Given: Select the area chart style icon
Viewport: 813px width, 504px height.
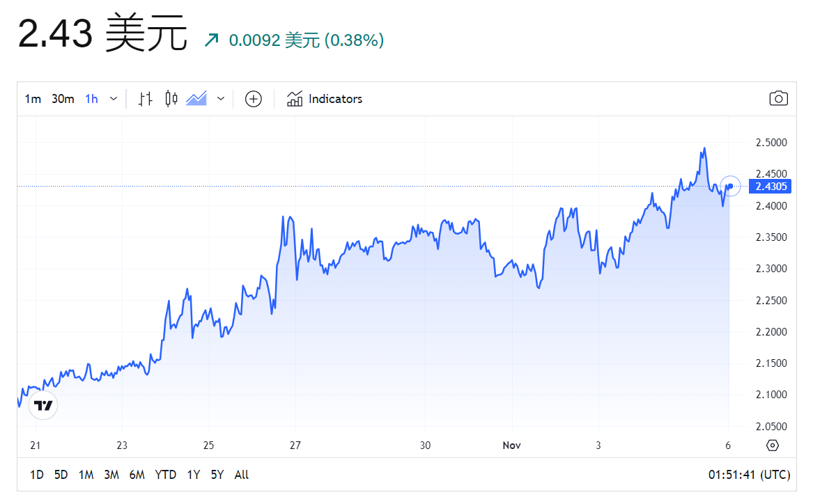Looking at the screenshot, I should pos(197,99).
